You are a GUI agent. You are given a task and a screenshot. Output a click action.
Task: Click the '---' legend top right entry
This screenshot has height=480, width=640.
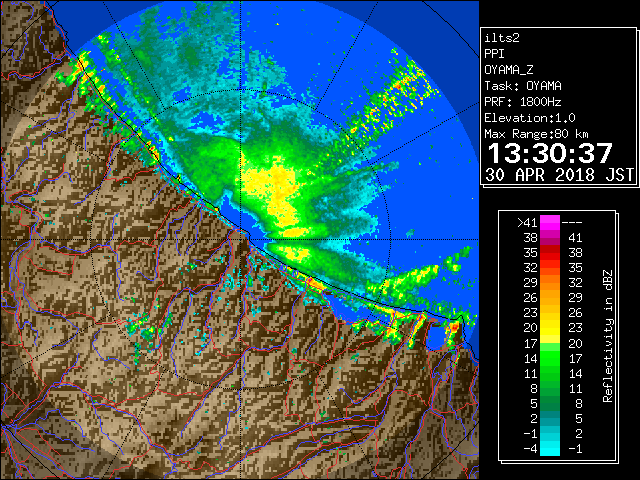coord(572,222)
